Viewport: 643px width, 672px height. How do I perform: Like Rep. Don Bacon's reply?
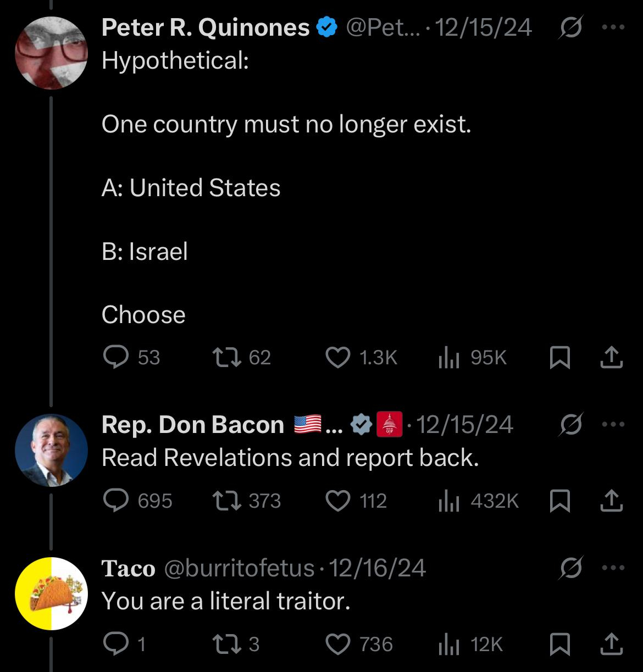point(338,501)
